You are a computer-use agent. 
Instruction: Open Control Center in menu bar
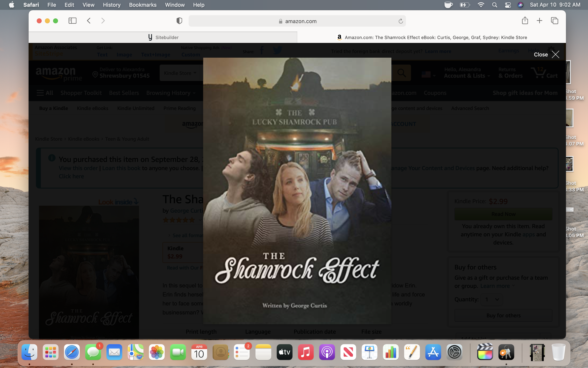tap(508, 5)
